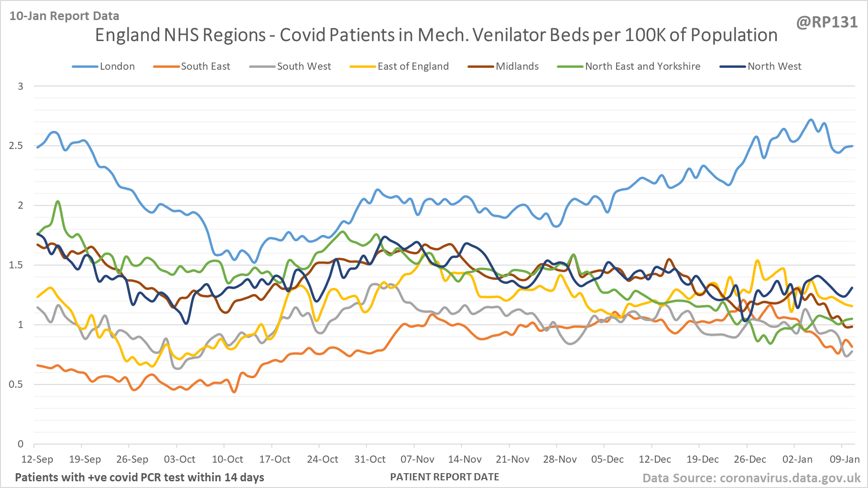Click the 2.5 y-axis value label

(x=16, y=146)
